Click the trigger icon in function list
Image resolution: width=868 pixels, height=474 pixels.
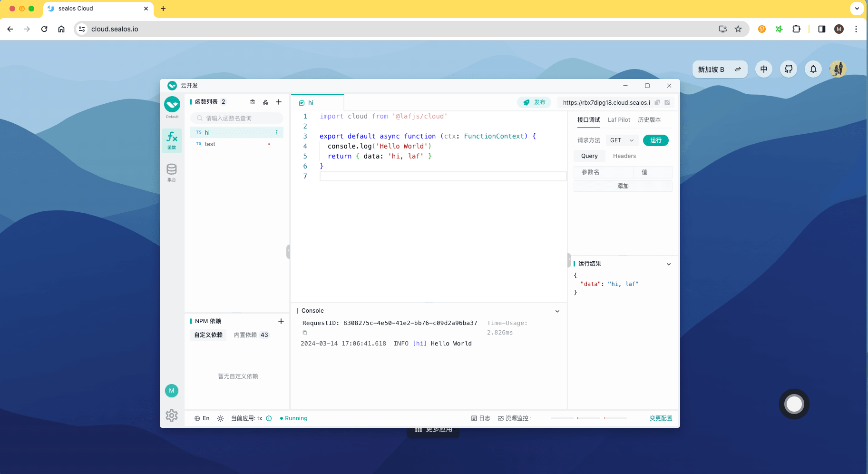point(265,102)
